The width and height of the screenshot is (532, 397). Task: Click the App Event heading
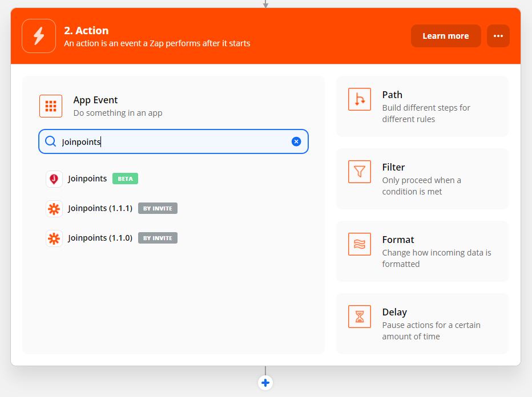pos(95,100)
